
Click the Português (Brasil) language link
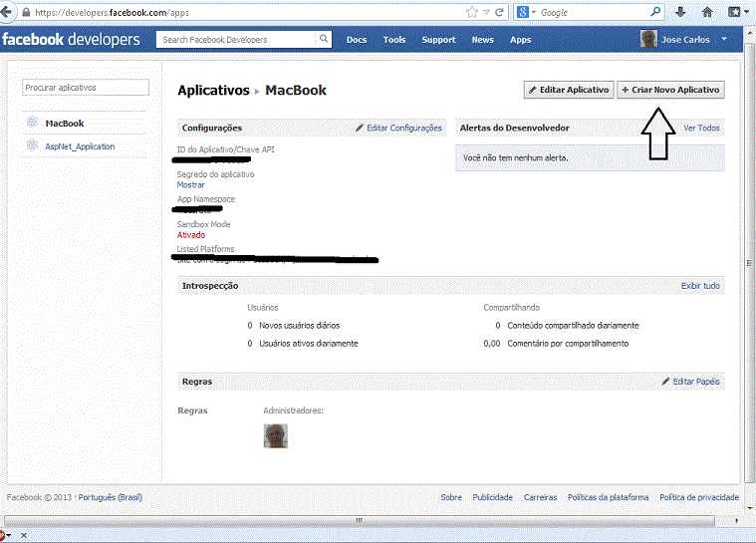coord(110,497)
